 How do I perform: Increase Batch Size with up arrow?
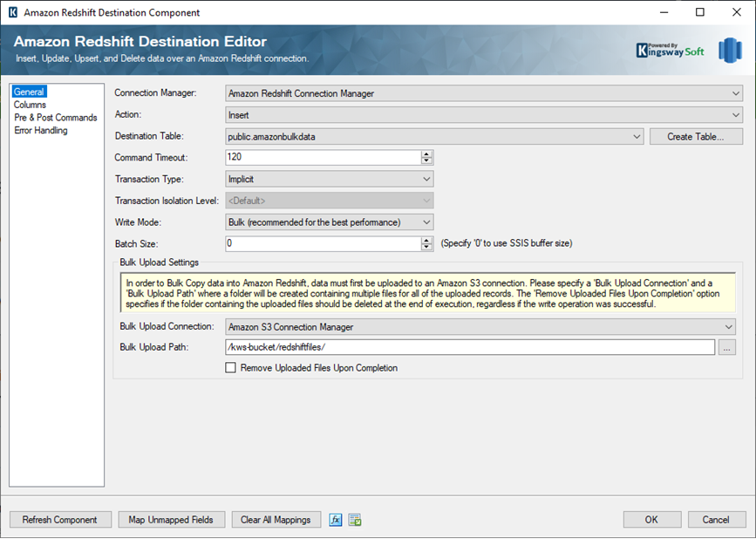(x=426, y=240)
